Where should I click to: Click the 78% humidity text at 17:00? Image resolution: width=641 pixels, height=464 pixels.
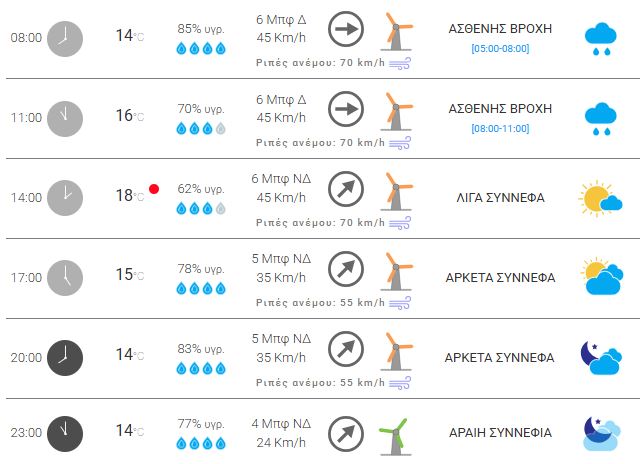(201, 268)
